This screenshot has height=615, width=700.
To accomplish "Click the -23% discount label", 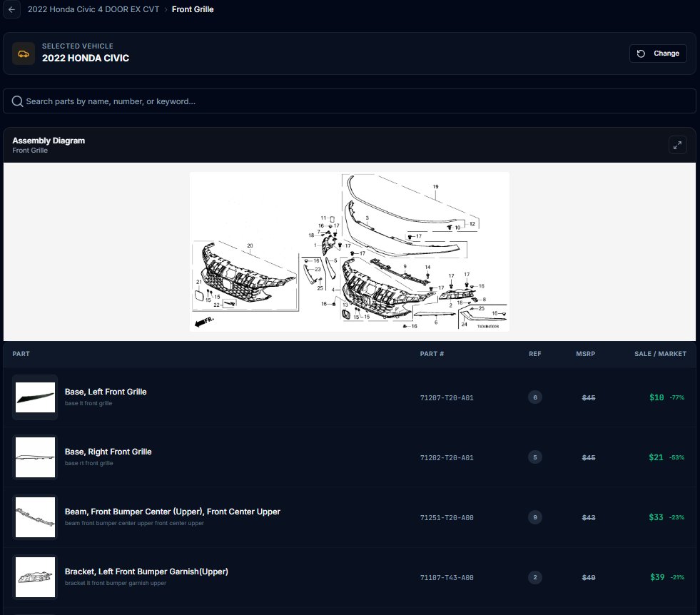I will [676, 517].
